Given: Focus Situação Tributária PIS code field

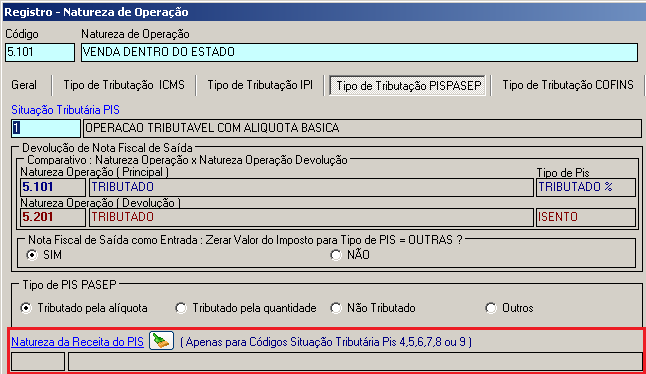Looking at the screenshot, I should coord(46,128).
